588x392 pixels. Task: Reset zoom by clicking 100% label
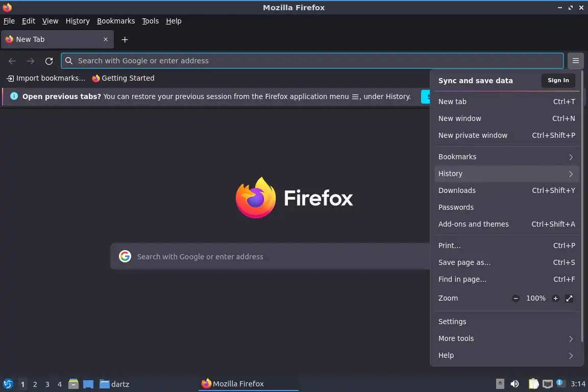(535, 298)
